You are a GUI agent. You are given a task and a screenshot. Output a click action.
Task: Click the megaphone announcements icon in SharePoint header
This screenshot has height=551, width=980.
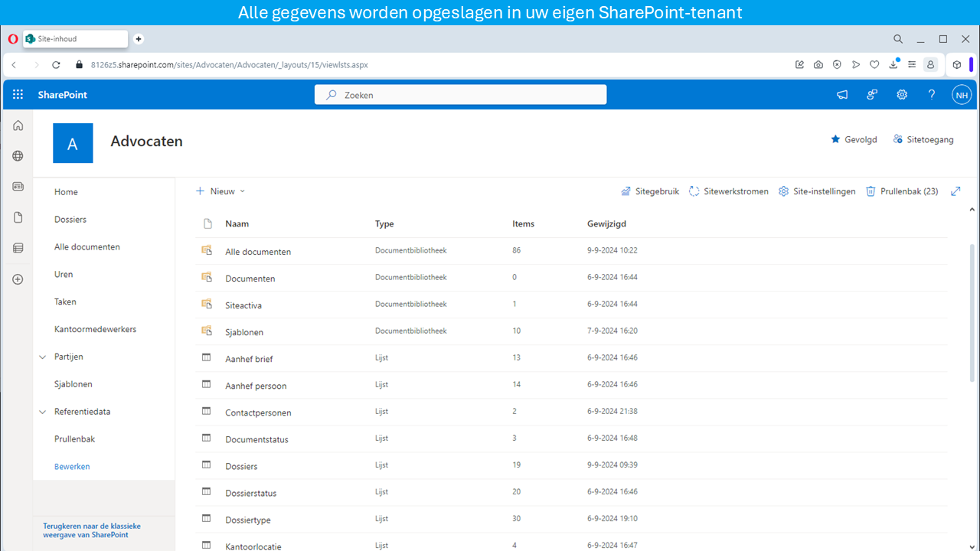point(842,95)
